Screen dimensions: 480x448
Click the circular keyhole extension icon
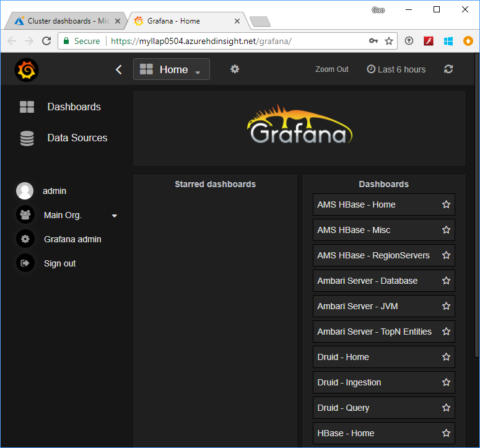(409, 41)
